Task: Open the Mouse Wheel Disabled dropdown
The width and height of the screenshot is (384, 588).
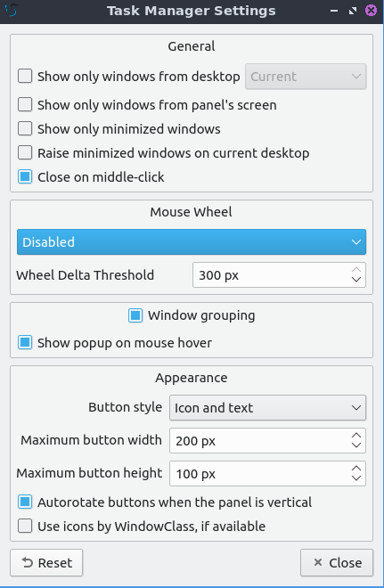Action: 192,241
